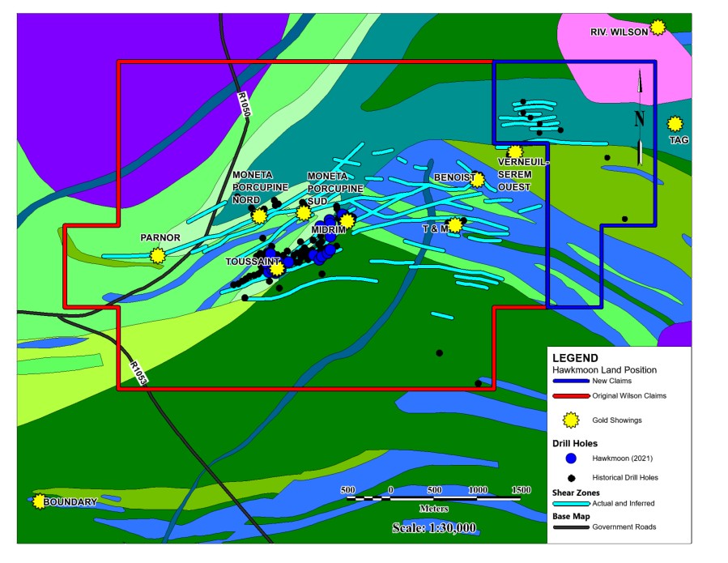Click the Hawkmoon Land Position text

click(604, 370)
